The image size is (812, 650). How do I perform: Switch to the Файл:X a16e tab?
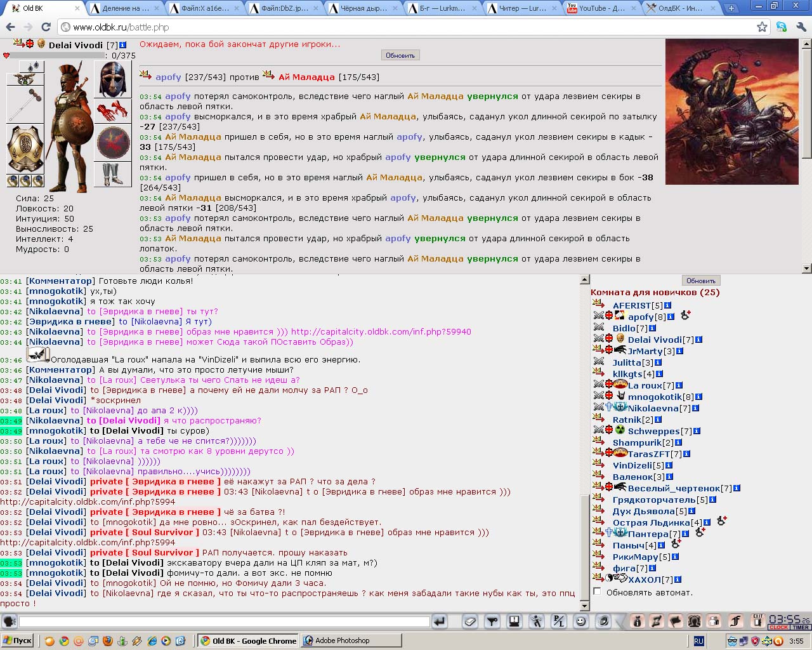[204, 8]
